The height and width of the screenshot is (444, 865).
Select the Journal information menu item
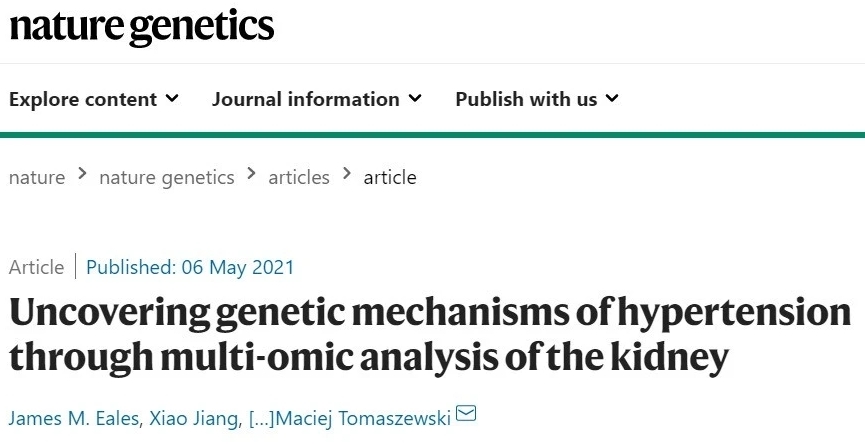[x=317, y=99]
